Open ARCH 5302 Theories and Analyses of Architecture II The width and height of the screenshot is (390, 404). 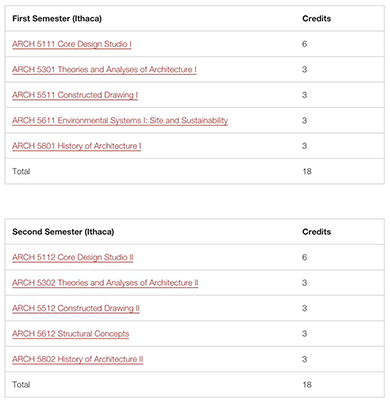105,283
